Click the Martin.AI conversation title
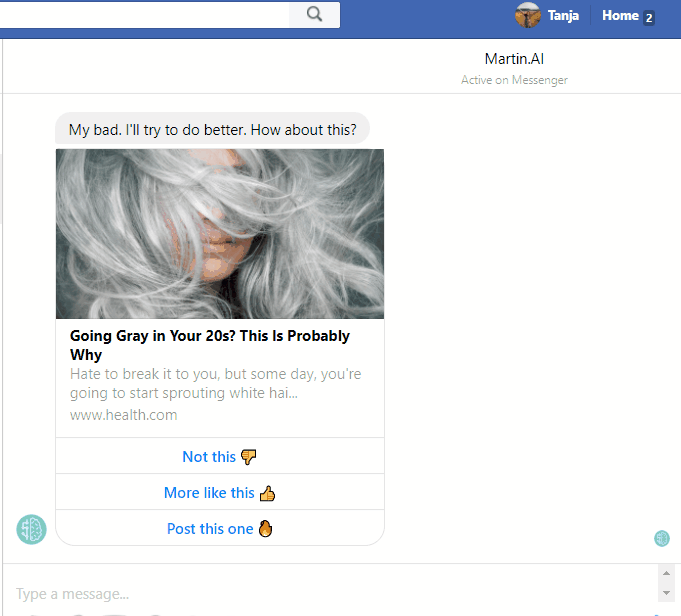This screenshot has height=616, width=681. tap(514, 60)
